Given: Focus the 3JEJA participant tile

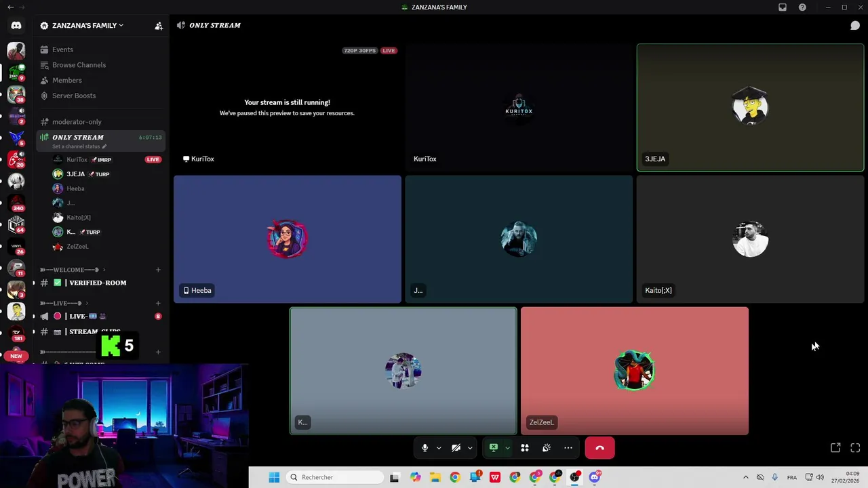Looking at the screenshot, I should tap(750, 107).
